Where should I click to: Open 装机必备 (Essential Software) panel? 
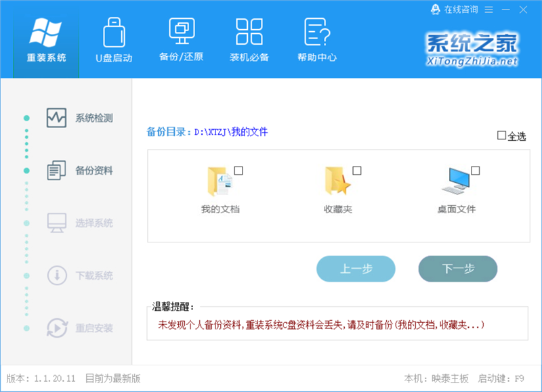pyautogui.click(x=249, y=41)
